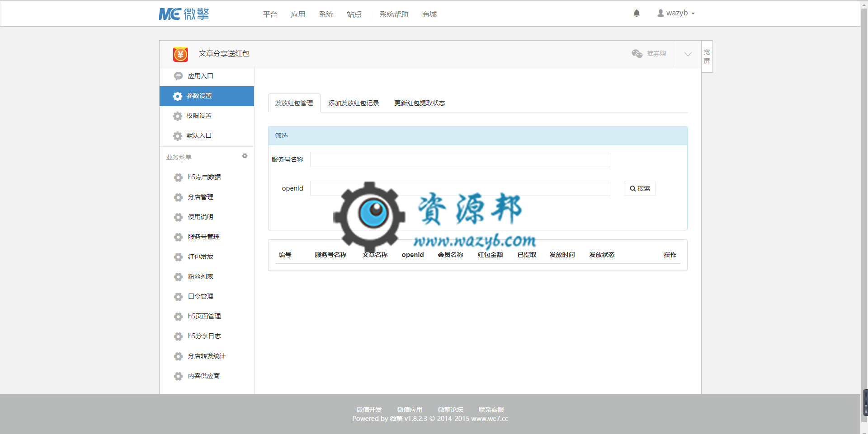
Task: Click the h5分享日志 gear icon
Action: click(x=178, y=336)
